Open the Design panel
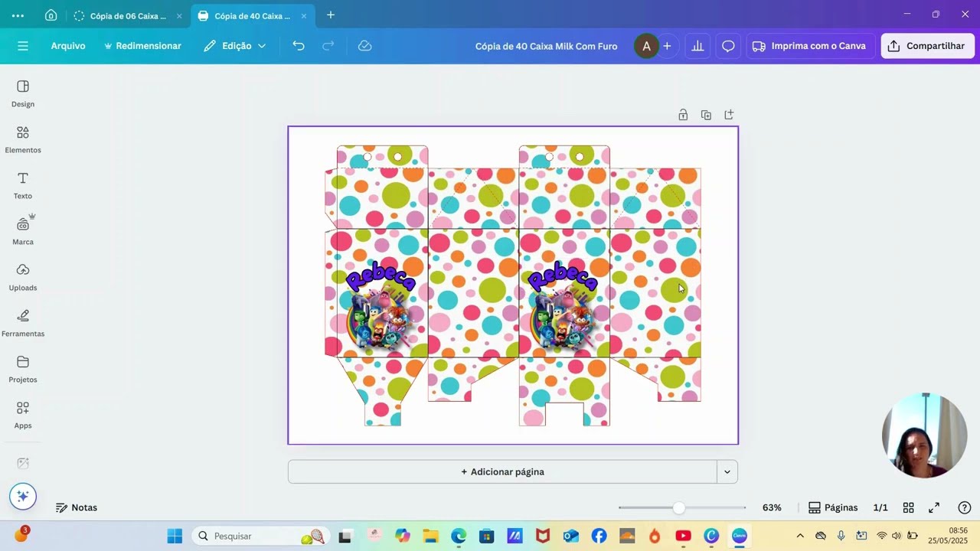The height and width of the screenshot is (551, 980). pyautogui.click(x=23, y=93)
